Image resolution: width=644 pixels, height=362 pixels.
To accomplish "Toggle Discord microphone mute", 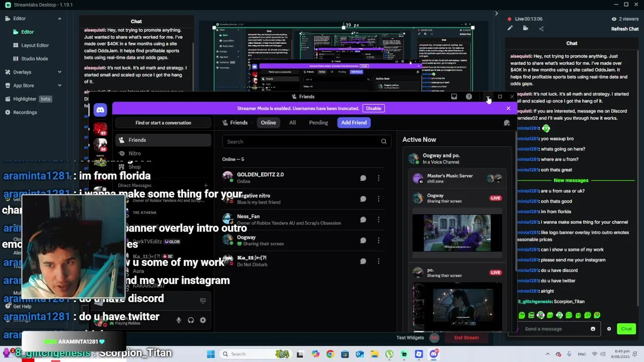I will click(x=179, y=320).
